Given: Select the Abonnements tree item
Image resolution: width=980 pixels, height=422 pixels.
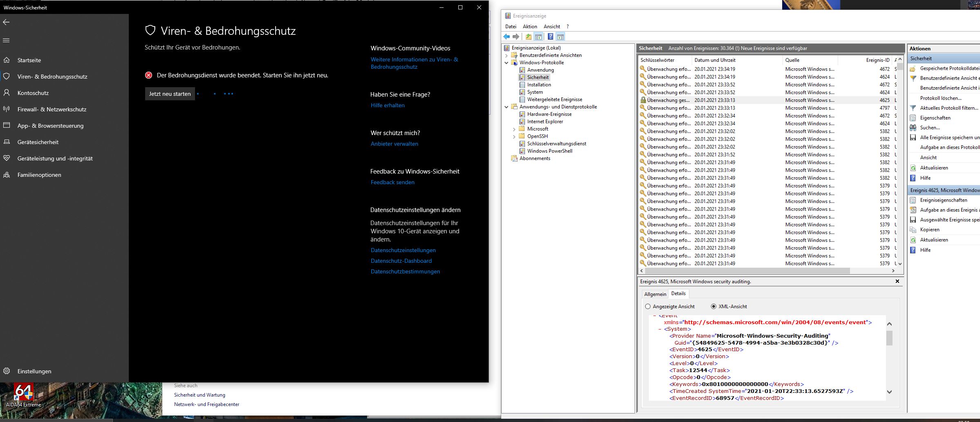Looking at the screenshot, I should click(x=535, y=158).
